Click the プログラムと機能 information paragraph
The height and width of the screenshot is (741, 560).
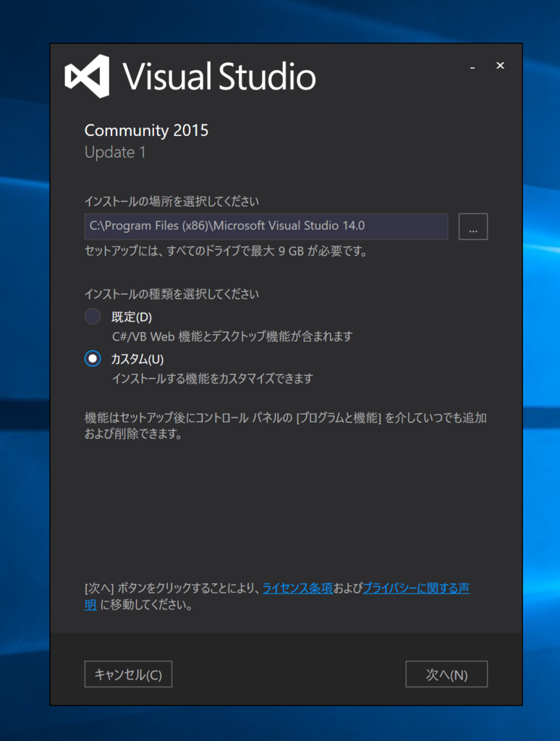tap(286, 425)
